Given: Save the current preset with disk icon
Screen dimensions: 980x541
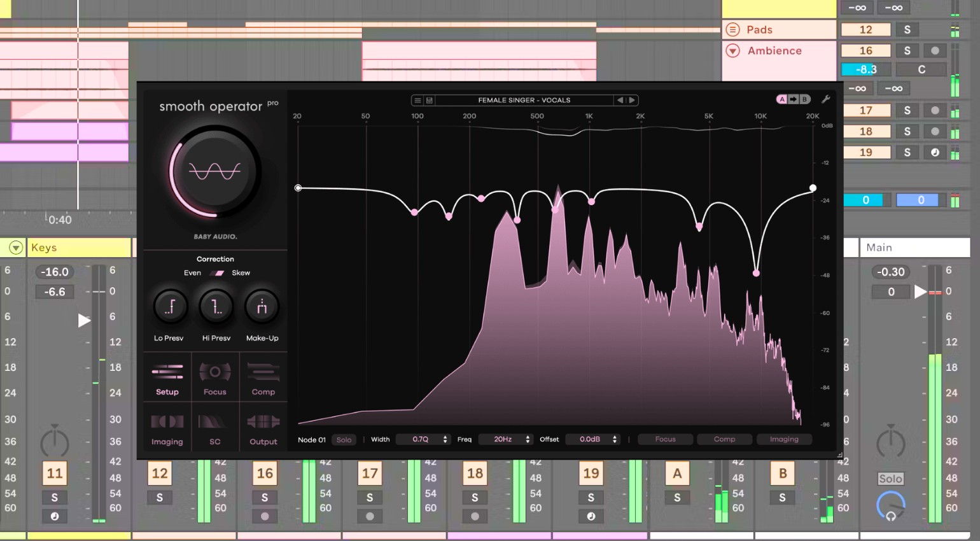Looking at the screenshot, I should click(x=429, y=100).
